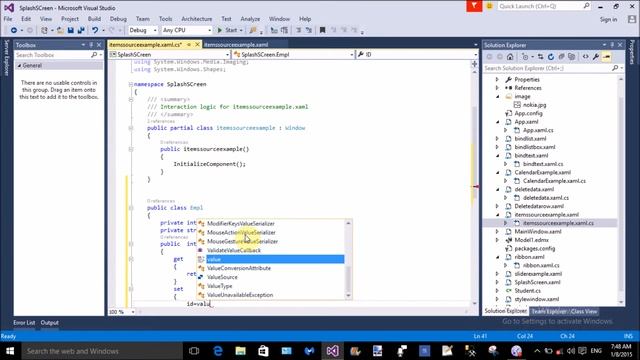Screen dimensions: 640x360
Task: Click the IntelliSense list scrollbar thumb
Action: point(348,279)
